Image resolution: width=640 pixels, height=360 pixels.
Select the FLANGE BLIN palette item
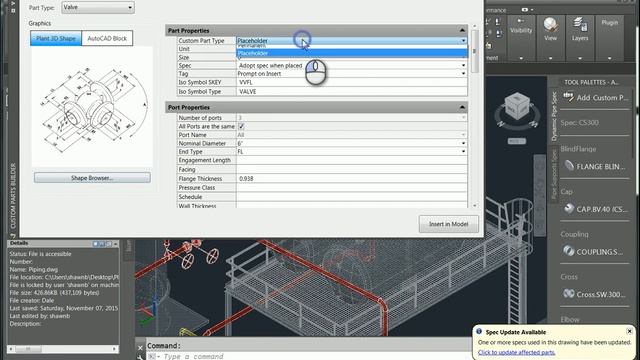click(x=596, y=167)
